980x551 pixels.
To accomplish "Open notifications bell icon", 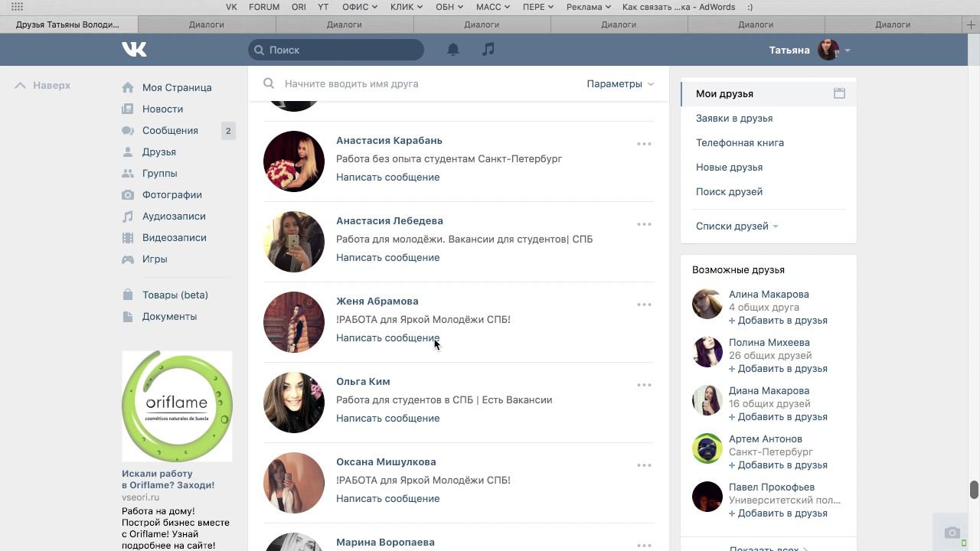I will click(453, 50).
